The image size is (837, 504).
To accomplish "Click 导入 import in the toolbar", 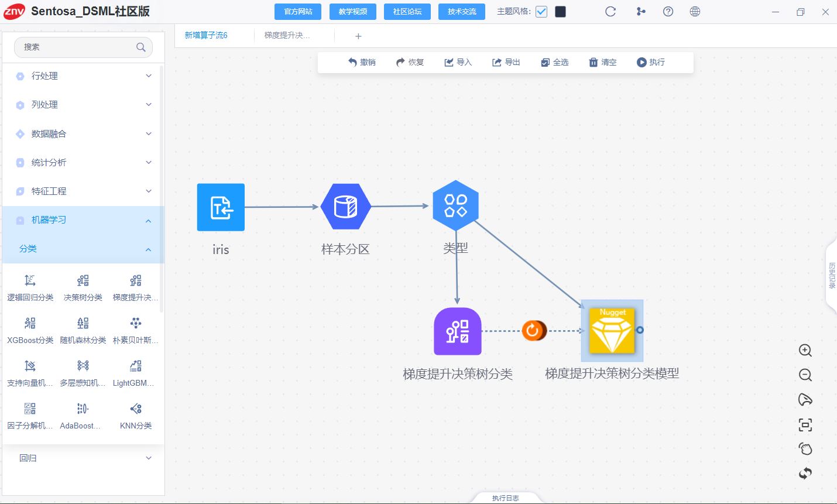I will (458, 62).
